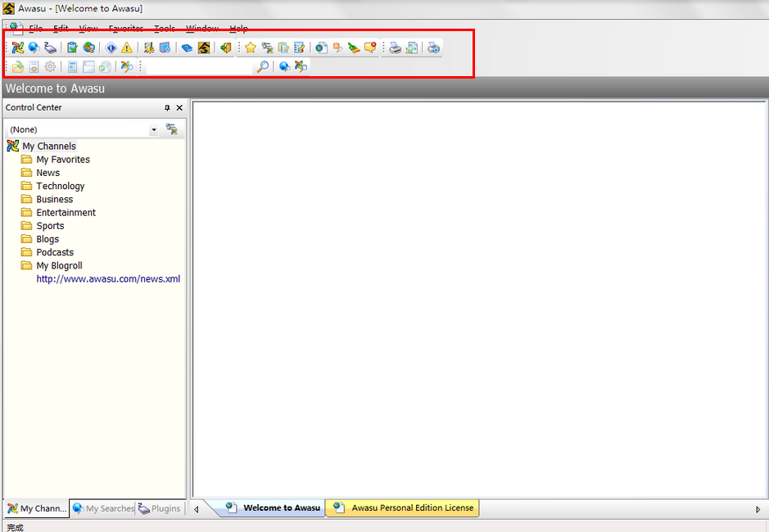The image size is (769, 532).
Task: Close the Control Center panel
Action: point(179,108)
